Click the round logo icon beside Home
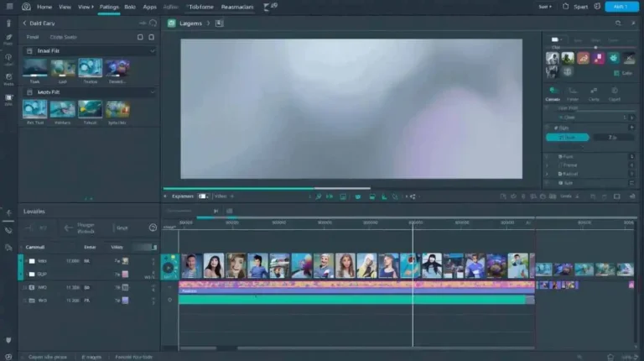Image resolution: width=644 pixels, height=361 pixels. pos(26,7)
